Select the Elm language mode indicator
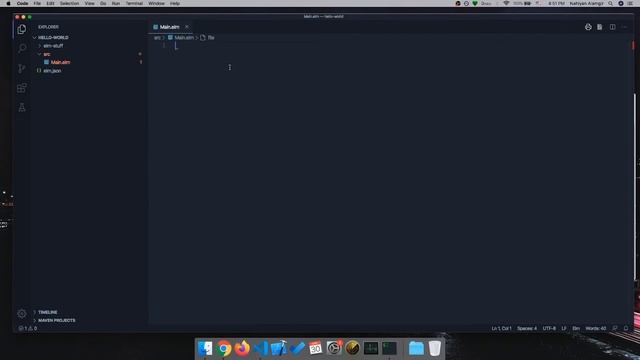This screenshot has width=640, height=360. tap(576, 328)
